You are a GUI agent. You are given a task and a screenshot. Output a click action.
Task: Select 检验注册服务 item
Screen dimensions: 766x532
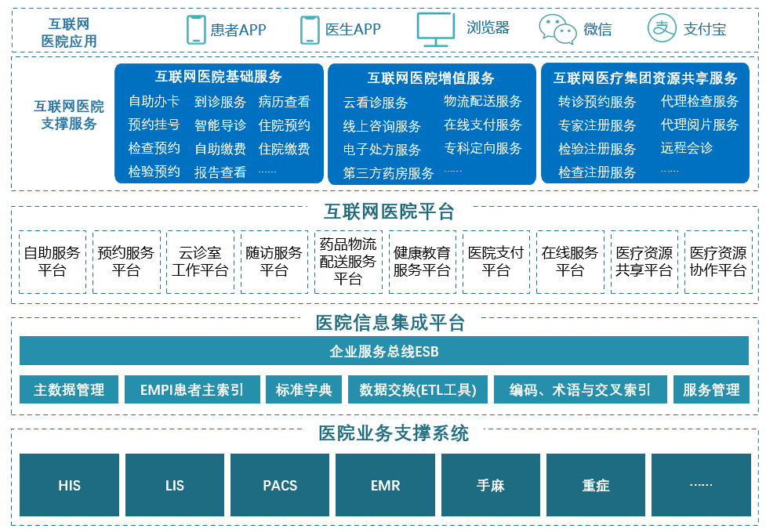tap(597, 149)
